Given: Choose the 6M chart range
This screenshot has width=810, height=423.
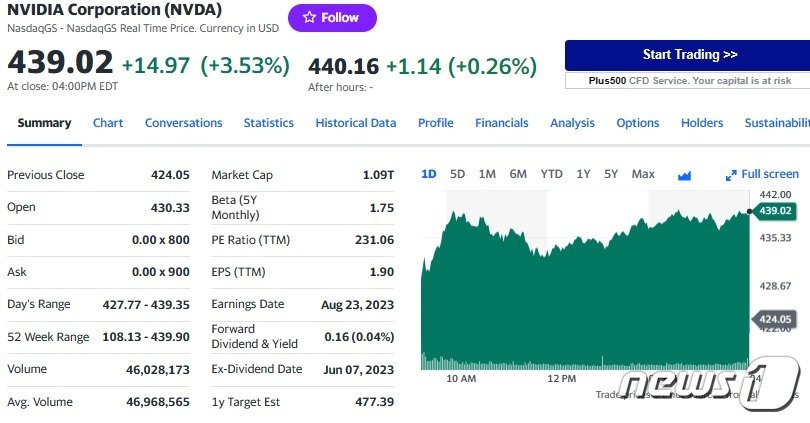Looking at the screenshot, I should coord(518,174).
